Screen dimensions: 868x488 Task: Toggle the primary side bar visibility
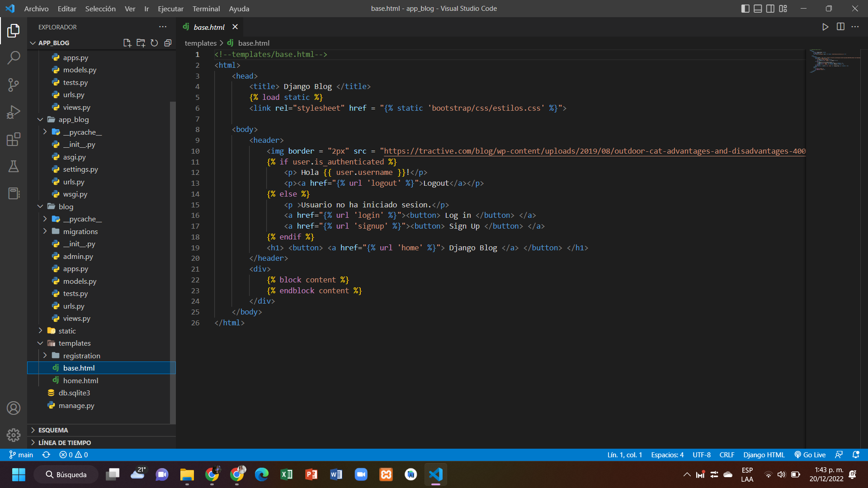coord(745,8)
